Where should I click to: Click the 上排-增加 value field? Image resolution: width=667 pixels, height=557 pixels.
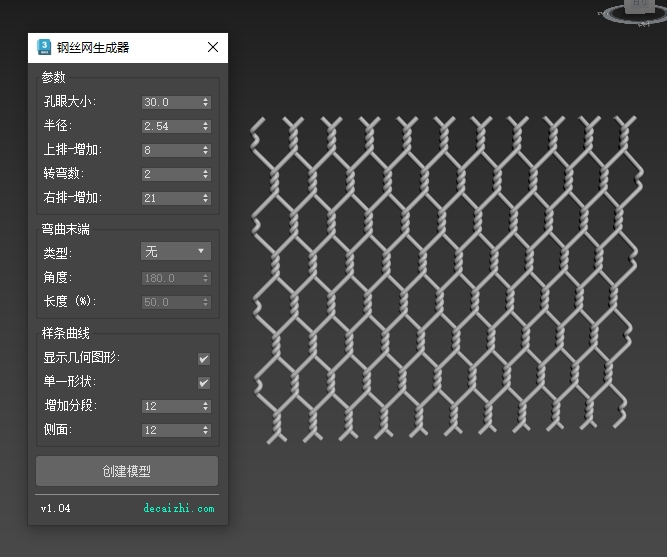170,150
